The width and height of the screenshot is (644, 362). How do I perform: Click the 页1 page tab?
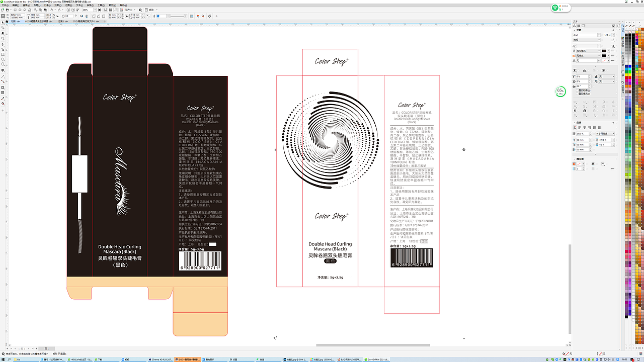click(x=46, y=348)
